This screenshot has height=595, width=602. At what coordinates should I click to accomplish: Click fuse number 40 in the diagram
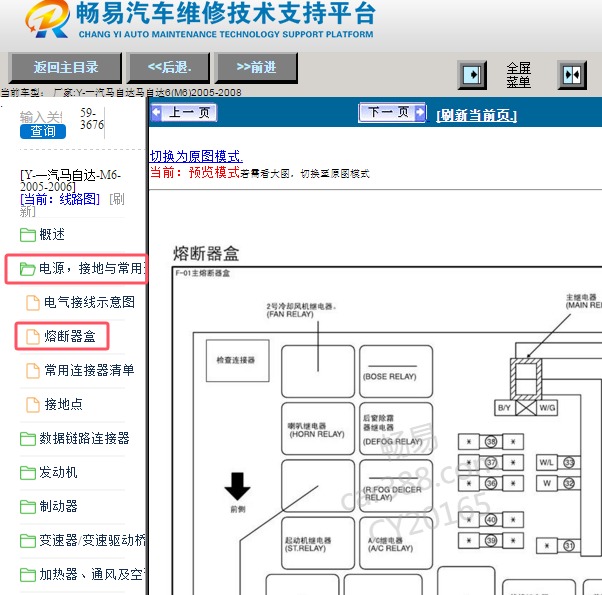tap(491, 520)
